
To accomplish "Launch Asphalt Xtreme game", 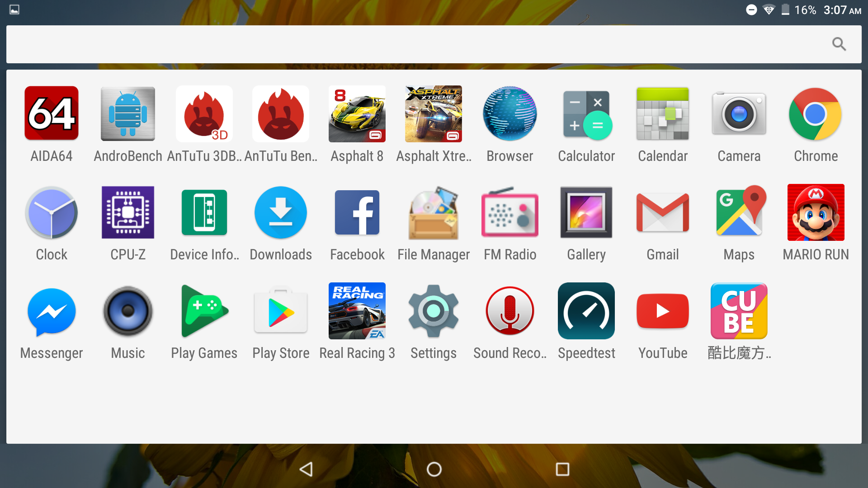I will 434,114.
